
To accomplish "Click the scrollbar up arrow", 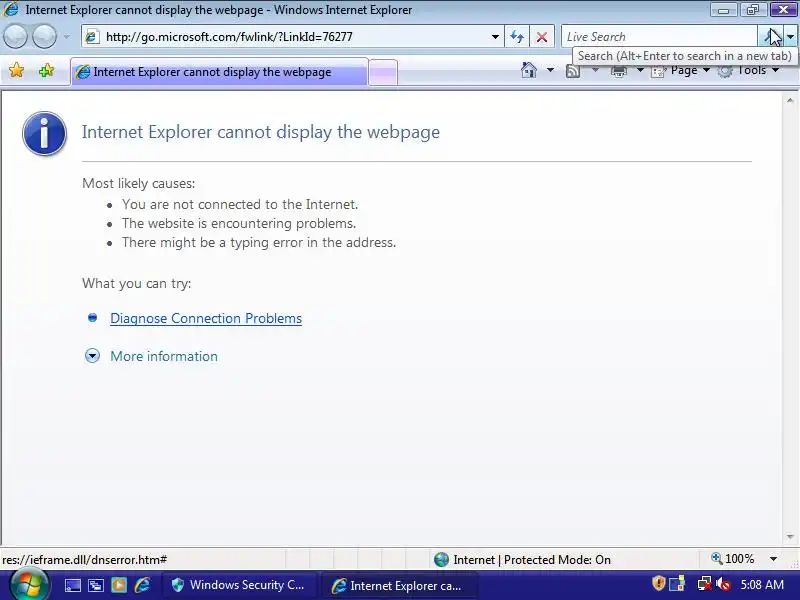I will click(790, 101).
